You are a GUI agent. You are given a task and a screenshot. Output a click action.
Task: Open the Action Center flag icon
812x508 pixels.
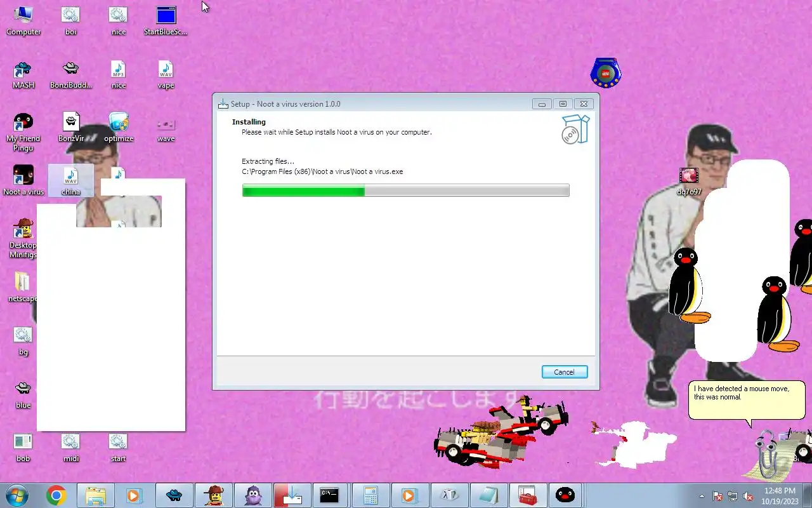(x=717, y=496)
